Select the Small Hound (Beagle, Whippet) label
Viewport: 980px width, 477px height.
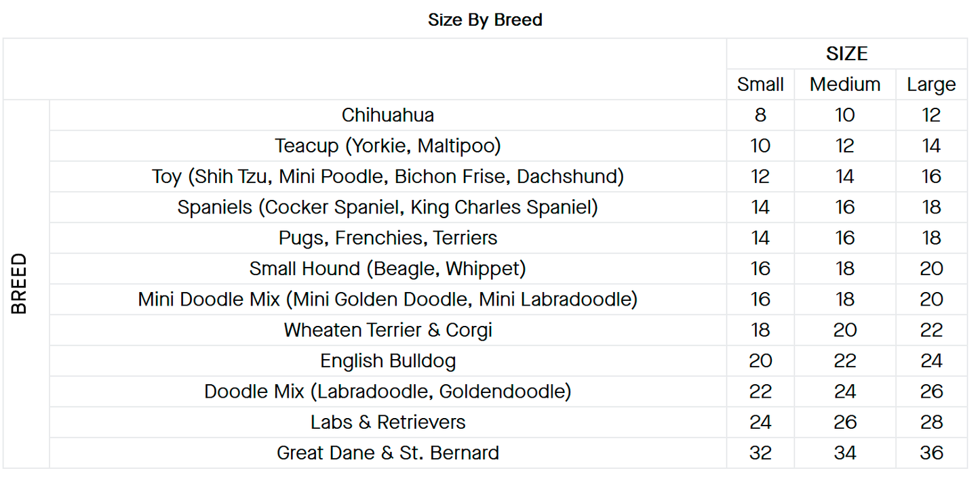(388, 269)
